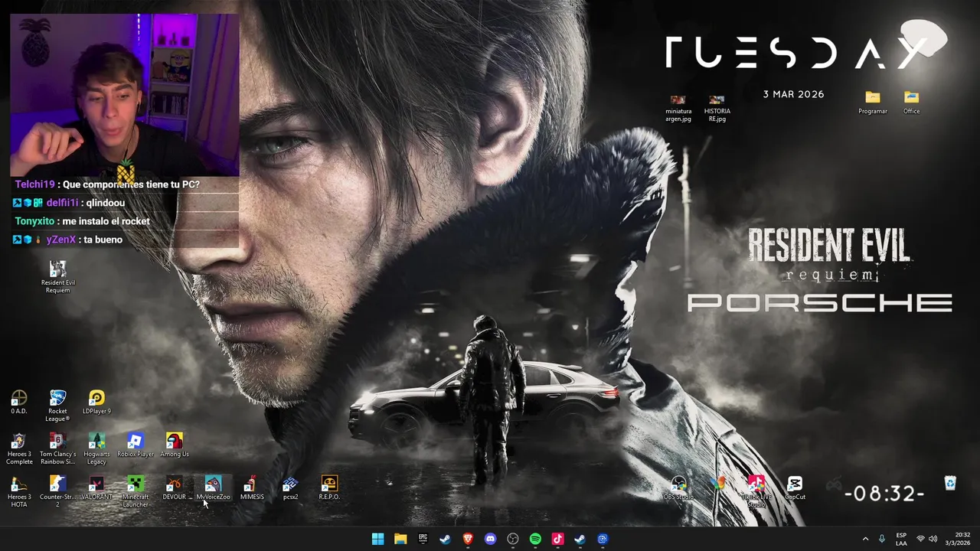Viewport: 980px width, 551px height.
Task: Select the HISTORIA RE.jpg file
Action: [x=717, y=109]
